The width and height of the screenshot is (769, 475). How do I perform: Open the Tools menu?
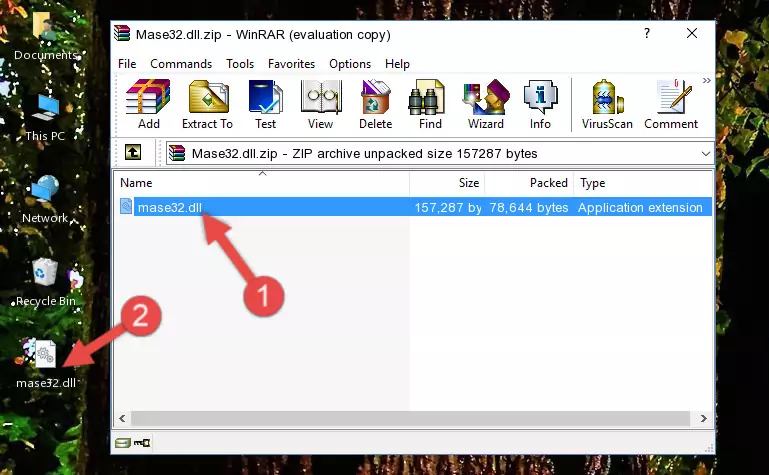pos(240,64)
